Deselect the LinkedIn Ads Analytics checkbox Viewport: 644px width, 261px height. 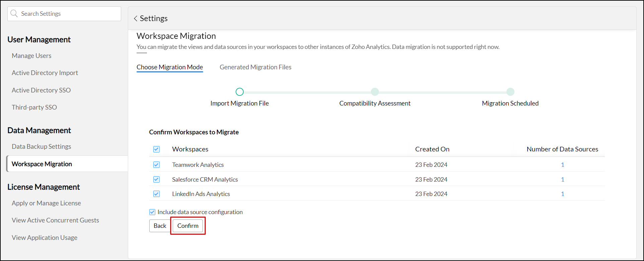156,194
